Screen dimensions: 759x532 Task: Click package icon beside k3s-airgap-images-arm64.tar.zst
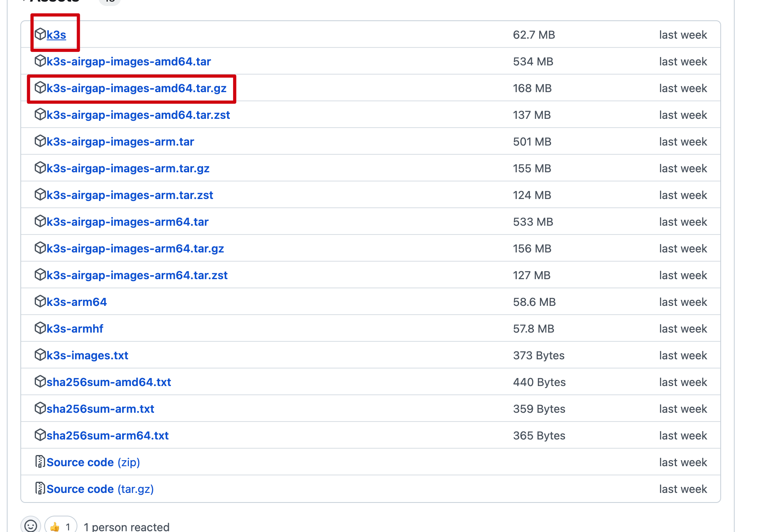[40, 274]
